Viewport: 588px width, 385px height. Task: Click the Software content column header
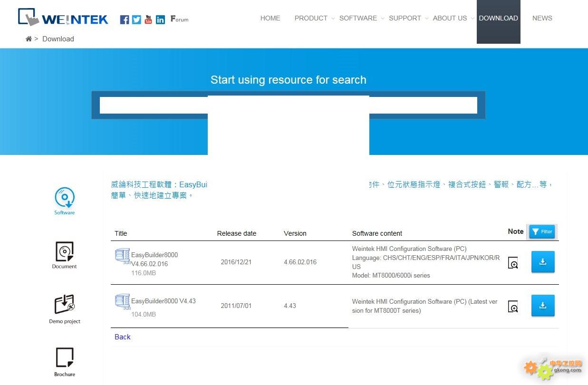point(377,233)
